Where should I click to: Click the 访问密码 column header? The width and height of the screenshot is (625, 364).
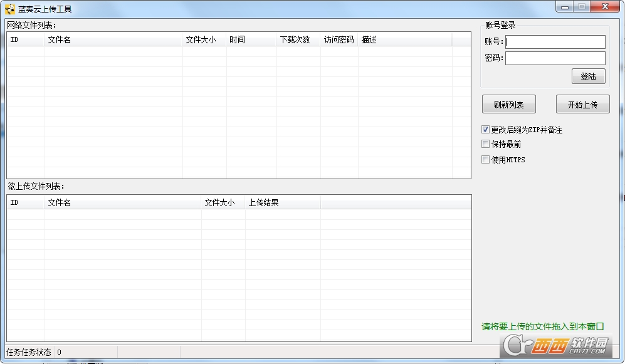[339, 39]
